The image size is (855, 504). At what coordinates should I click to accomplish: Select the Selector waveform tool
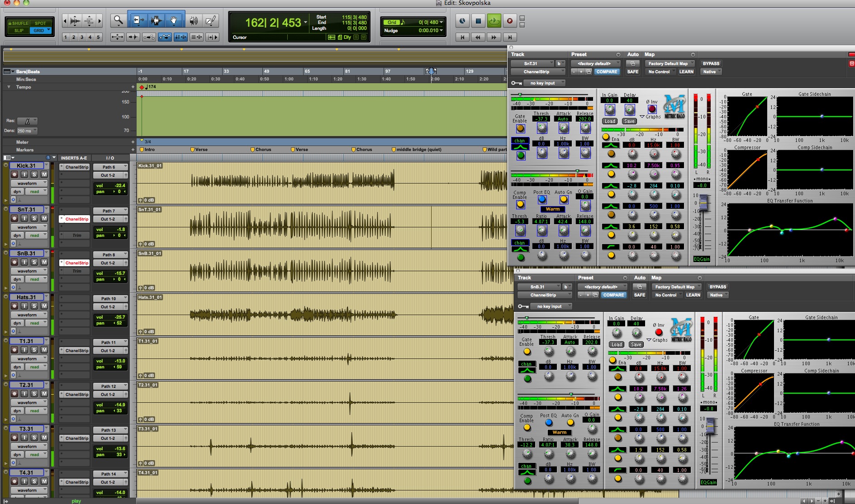(x=156, y=20)
